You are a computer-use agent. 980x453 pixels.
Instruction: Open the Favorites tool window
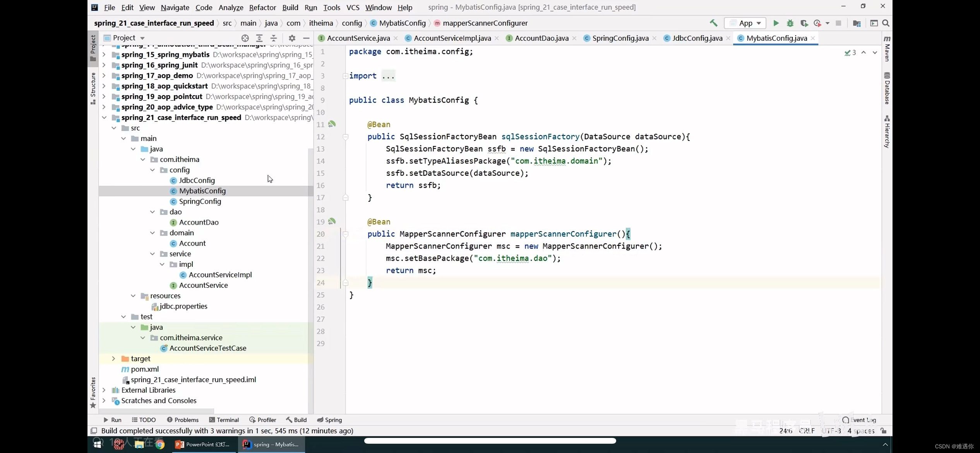93,393
